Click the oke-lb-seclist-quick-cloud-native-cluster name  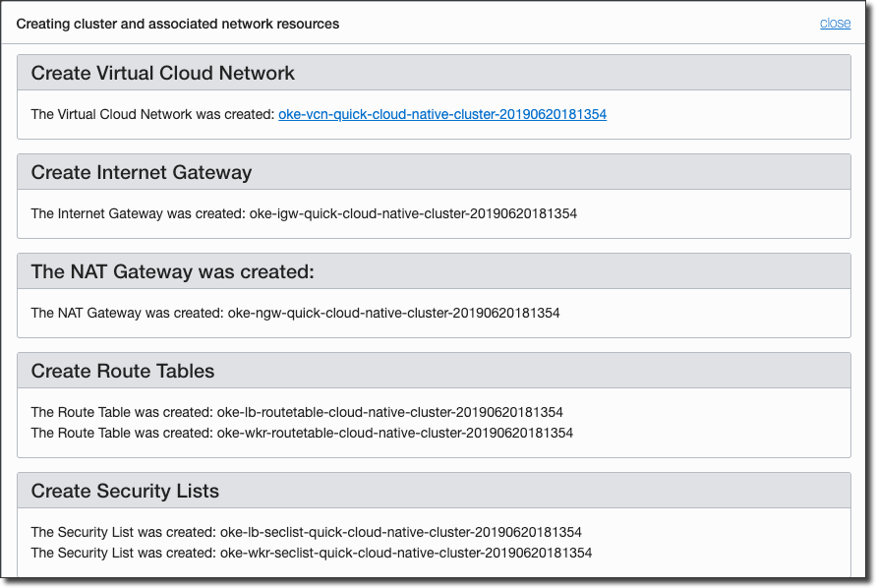tap(401, 532)
